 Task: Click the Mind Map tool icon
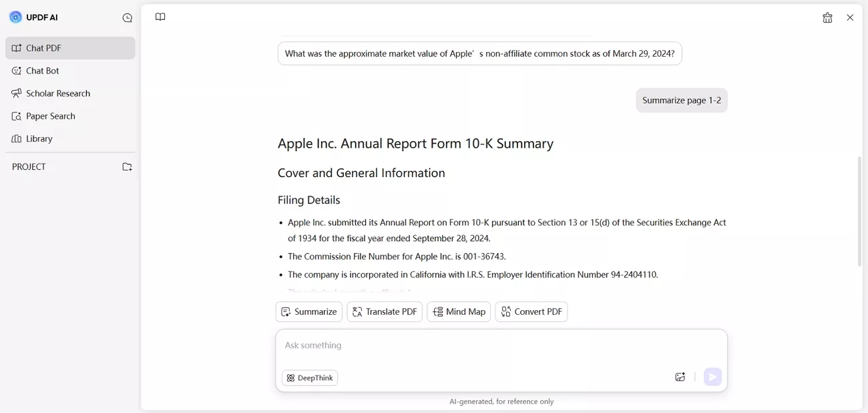pos(438,311)
